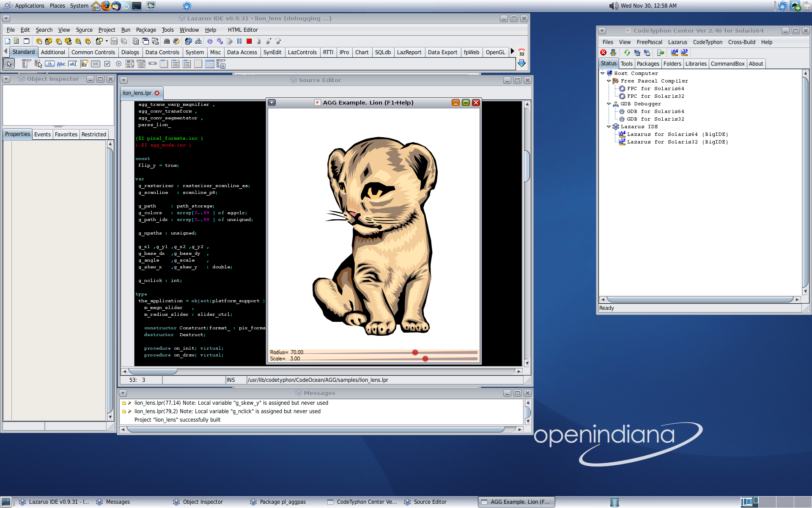Image resolution: width=812 pixels, height=508 pixels.
Task: Switch to the SynEdit palette tab
Action: pyautogui.click(x=272, y=52)
